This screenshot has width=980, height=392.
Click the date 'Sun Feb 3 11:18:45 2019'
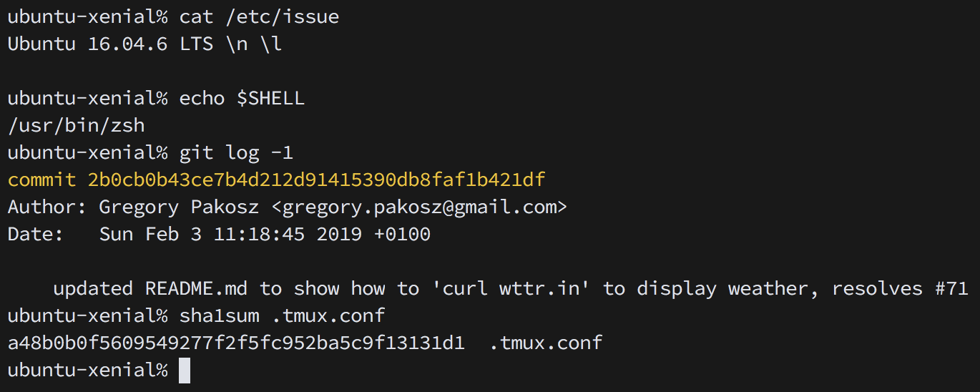click(x=230, y=234)
